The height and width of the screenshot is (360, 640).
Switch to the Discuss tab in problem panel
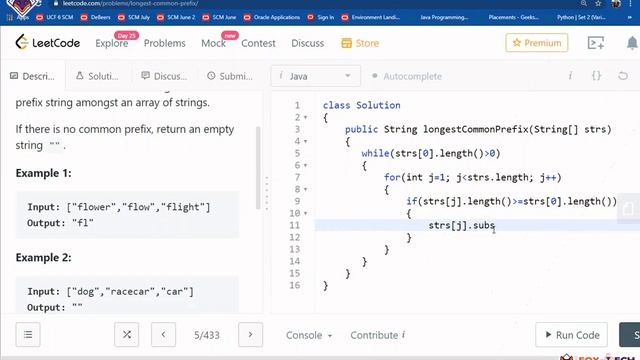click(x=164, y=76)
